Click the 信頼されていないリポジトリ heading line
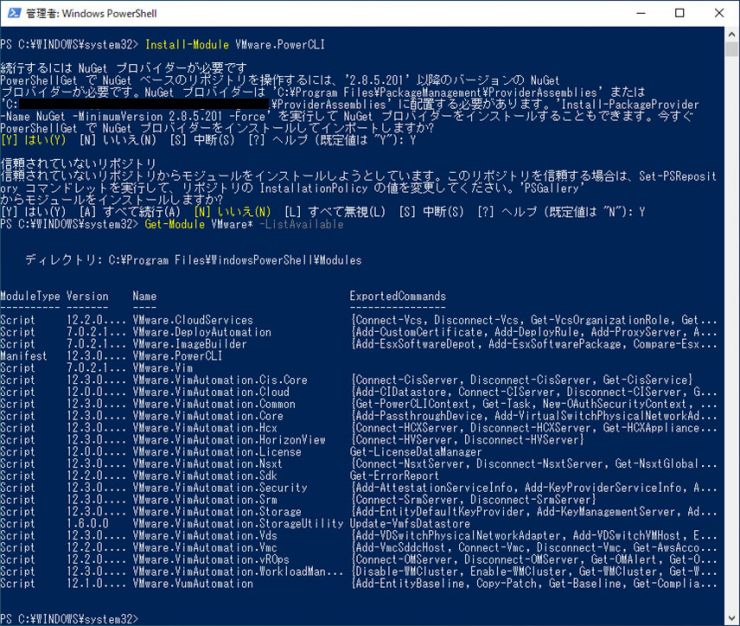The width and height of the screenshot is (740, 626). tap(78, 164)
